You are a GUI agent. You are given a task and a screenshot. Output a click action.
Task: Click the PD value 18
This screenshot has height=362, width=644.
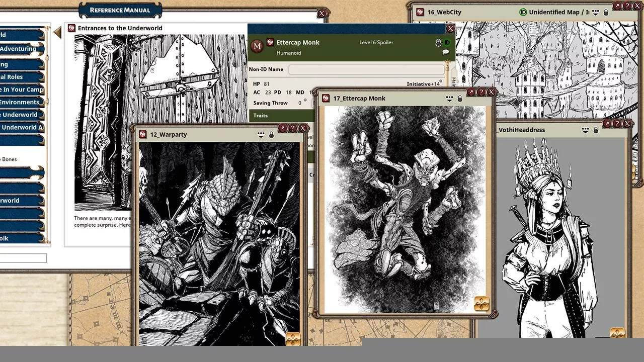pos(289,93)
